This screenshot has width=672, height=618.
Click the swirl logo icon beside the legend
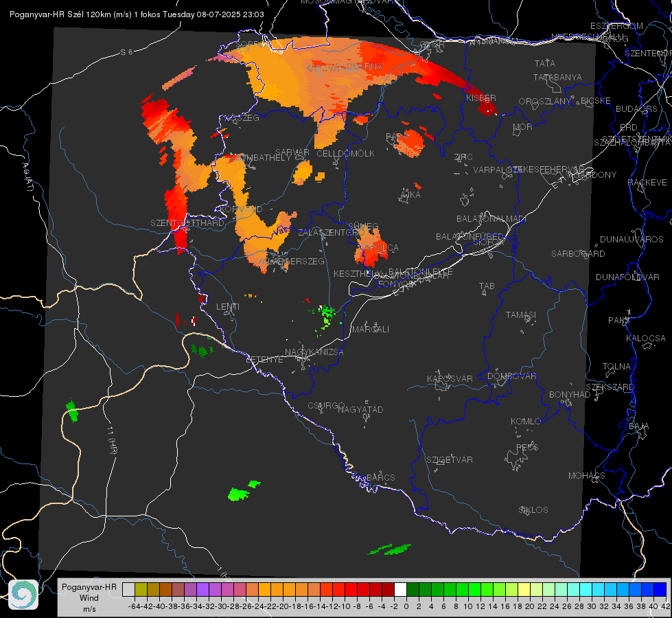pyautogui.click(x=23, y=595)
